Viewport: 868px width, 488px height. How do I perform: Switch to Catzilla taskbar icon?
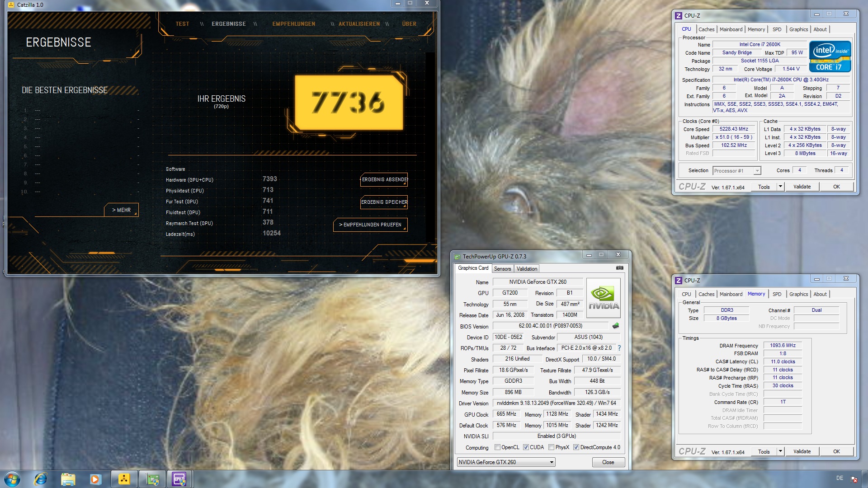pos(124,479)
